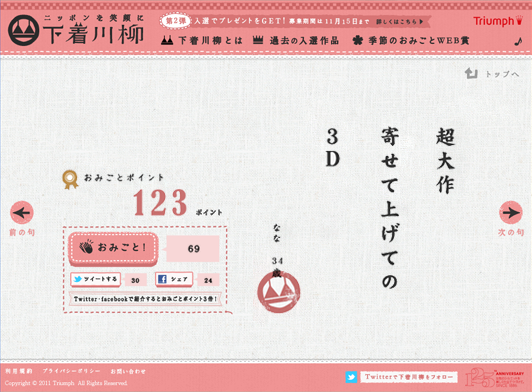This screenshot has height=392, width=532.
Task: Open 過去の入選作品 menu item
Action: pos(304,41)
